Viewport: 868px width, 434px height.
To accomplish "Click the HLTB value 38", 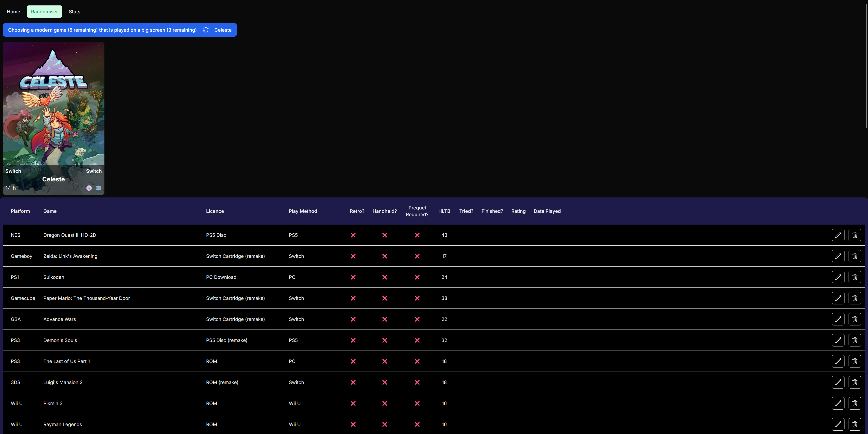I will (x=444, y=298).
